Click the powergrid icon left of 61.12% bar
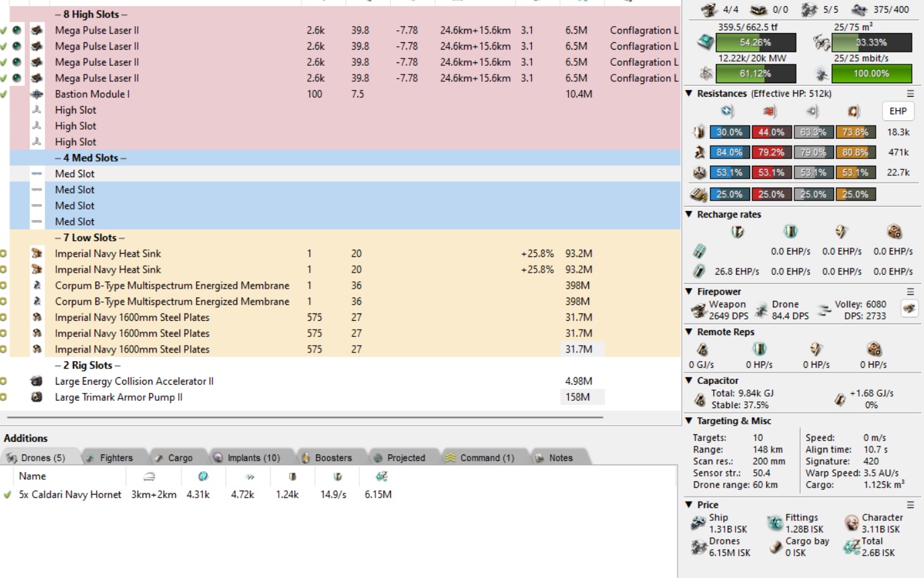 pos(706,73)
